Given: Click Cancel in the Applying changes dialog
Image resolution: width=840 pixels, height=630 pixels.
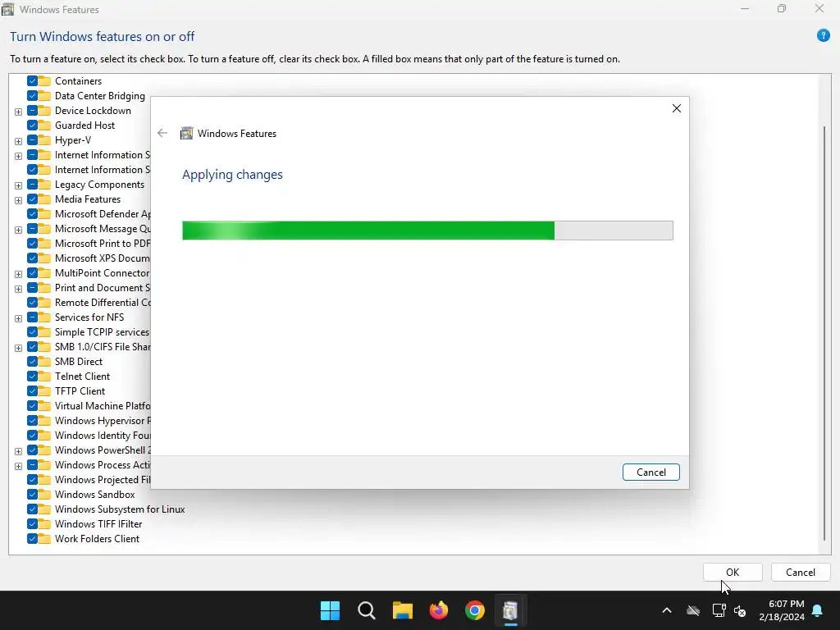Looking at the screenshot, I should (x=651, y=472).
